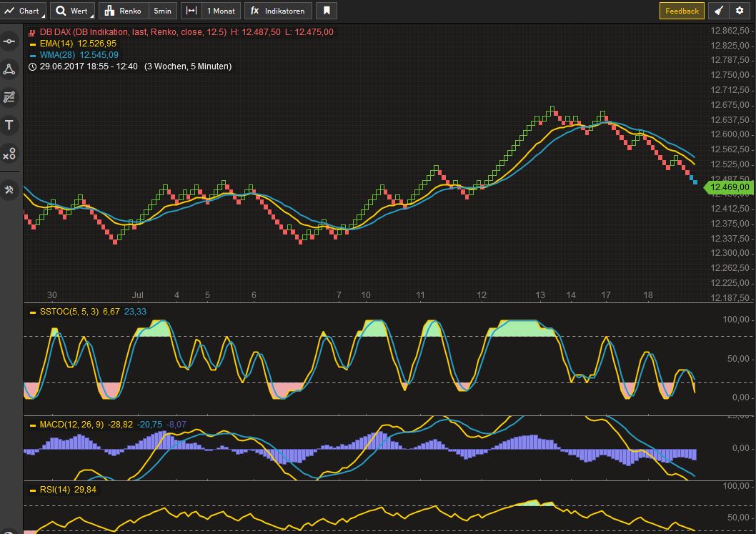This screenshot has height=534, width=756.
Task: Click the trendline settings icon in the sidebar
Action: 9,97
